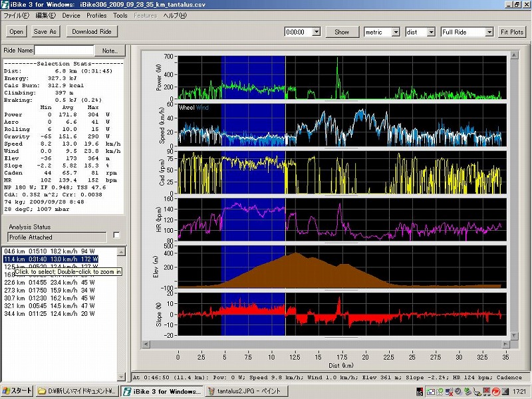
Task: Click the red antivirus tray icon
Action: [495, 390]
